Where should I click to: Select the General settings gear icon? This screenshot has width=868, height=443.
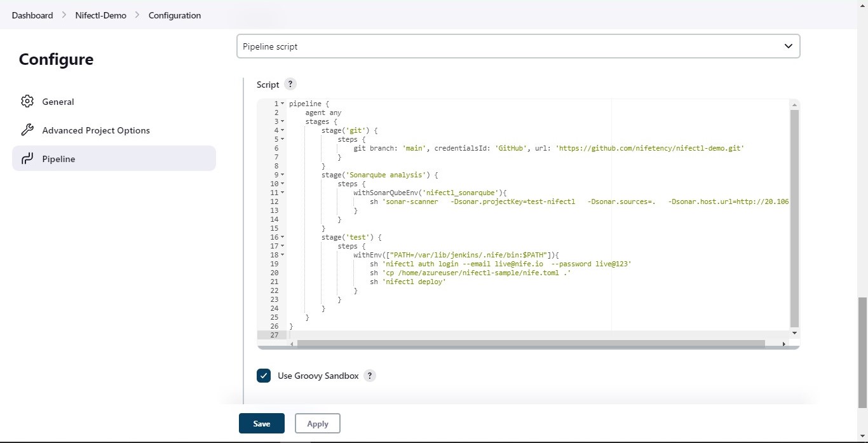point(27,101)
